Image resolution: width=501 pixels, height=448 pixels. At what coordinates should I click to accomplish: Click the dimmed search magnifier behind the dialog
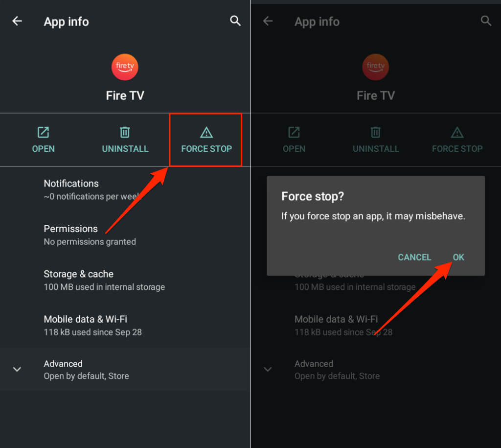pyautogui.click(x=486, y=21)
